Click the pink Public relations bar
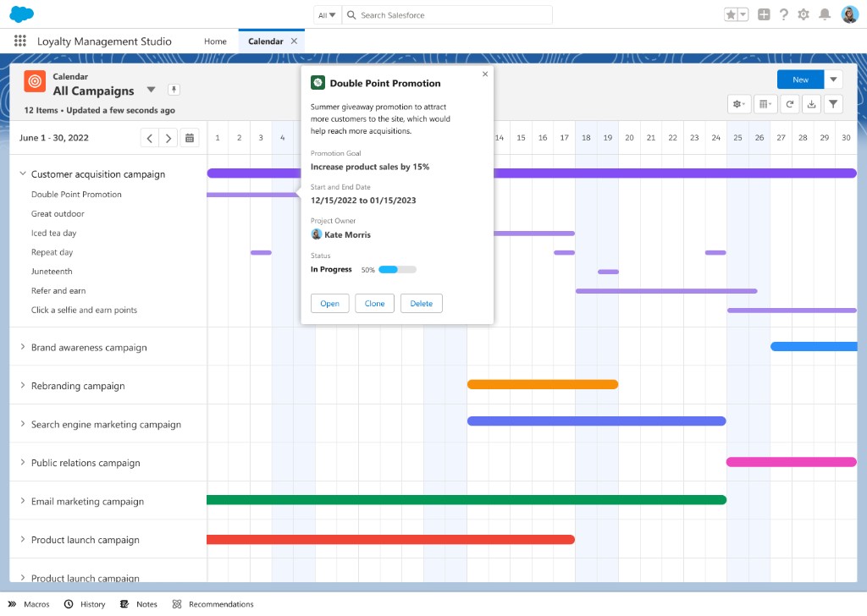867x616 pixels. [x=792, y=462]
